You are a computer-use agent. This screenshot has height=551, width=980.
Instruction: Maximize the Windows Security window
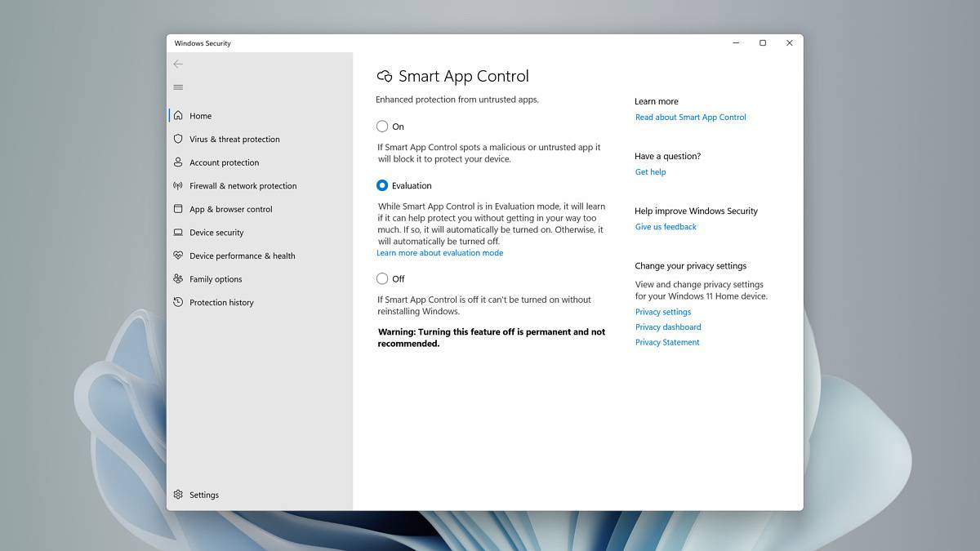point(762,43)
